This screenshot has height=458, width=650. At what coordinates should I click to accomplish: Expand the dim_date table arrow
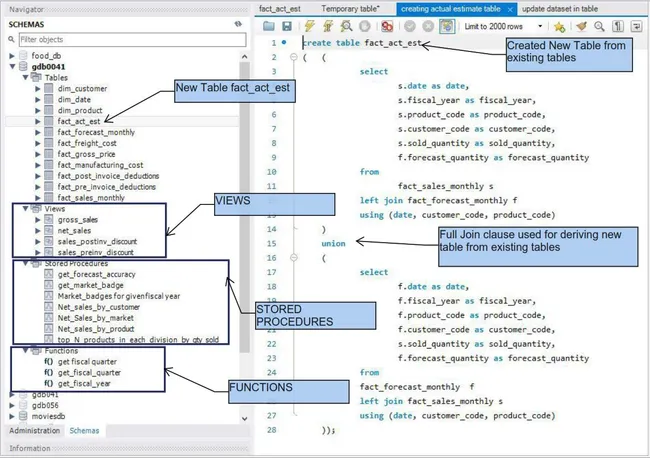(x=38, y=99)
